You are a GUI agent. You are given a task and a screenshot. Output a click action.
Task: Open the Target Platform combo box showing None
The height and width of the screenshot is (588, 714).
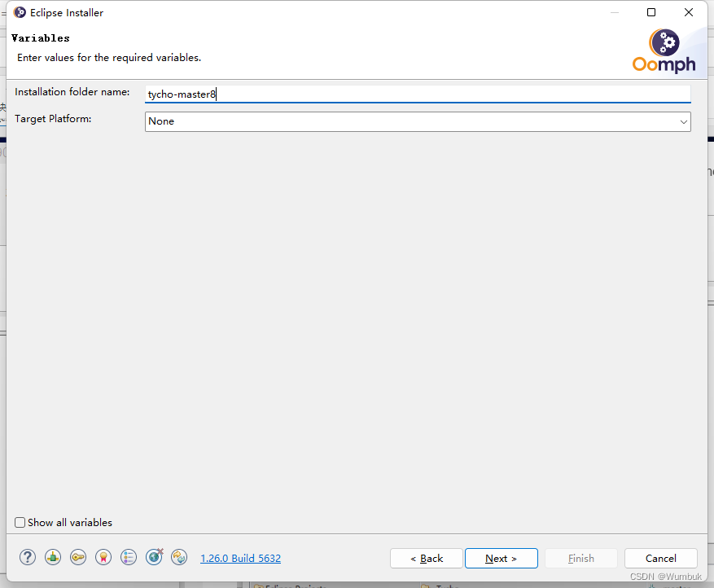point(418,121)
